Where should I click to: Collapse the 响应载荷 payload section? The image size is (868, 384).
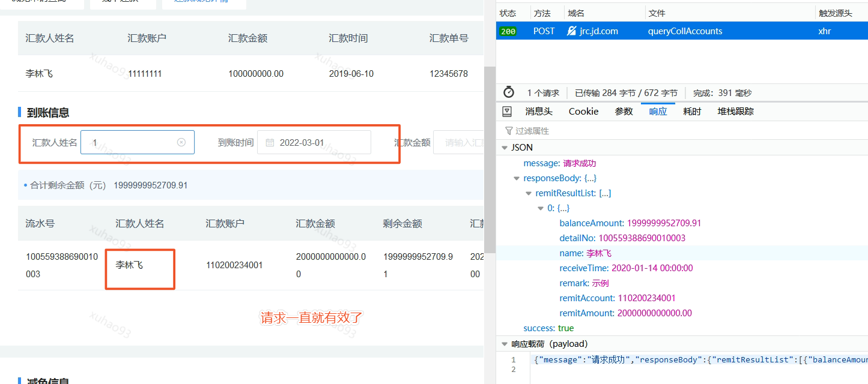coord(505,343)
